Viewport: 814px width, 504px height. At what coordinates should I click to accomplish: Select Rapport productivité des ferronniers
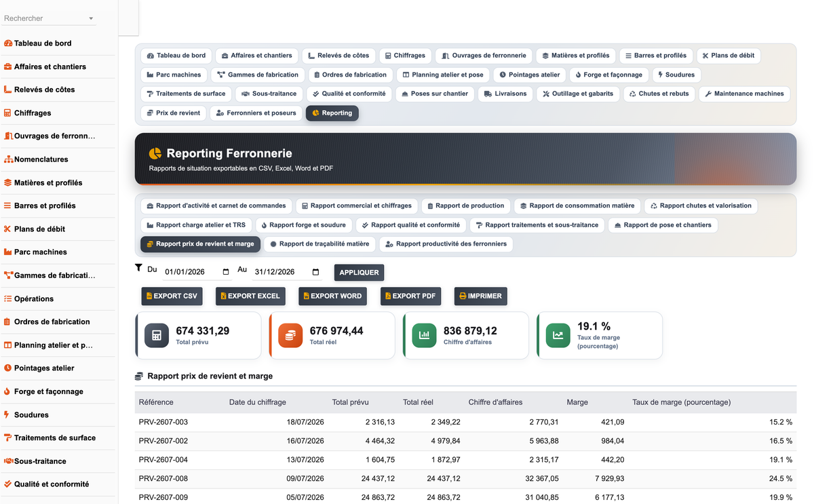[x=446, y=244]
